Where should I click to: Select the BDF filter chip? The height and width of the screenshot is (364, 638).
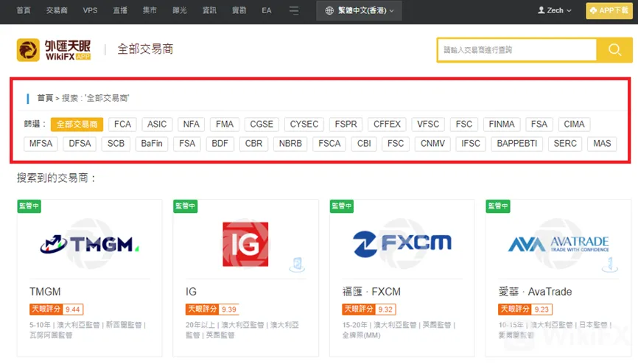[x=220, y=144]
